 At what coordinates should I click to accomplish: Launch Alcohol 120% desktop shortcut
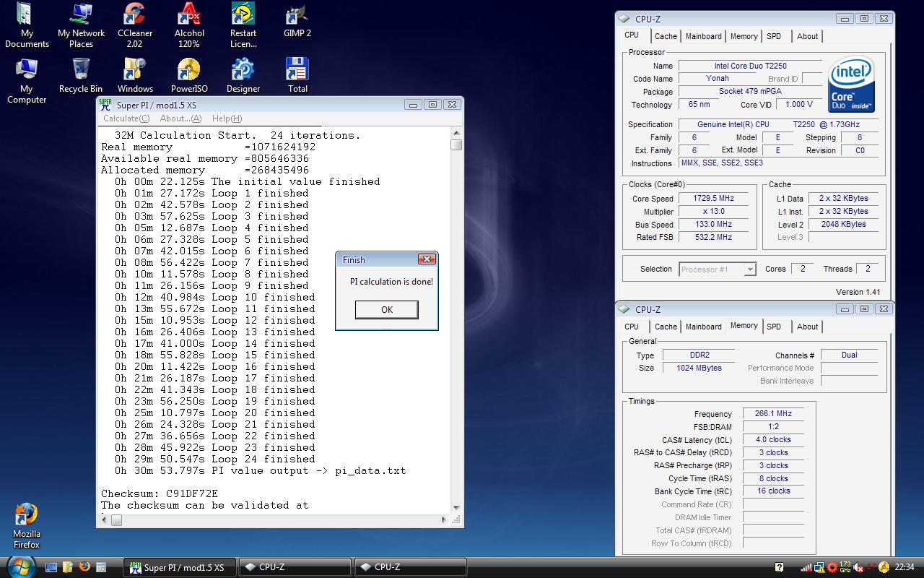189,26
